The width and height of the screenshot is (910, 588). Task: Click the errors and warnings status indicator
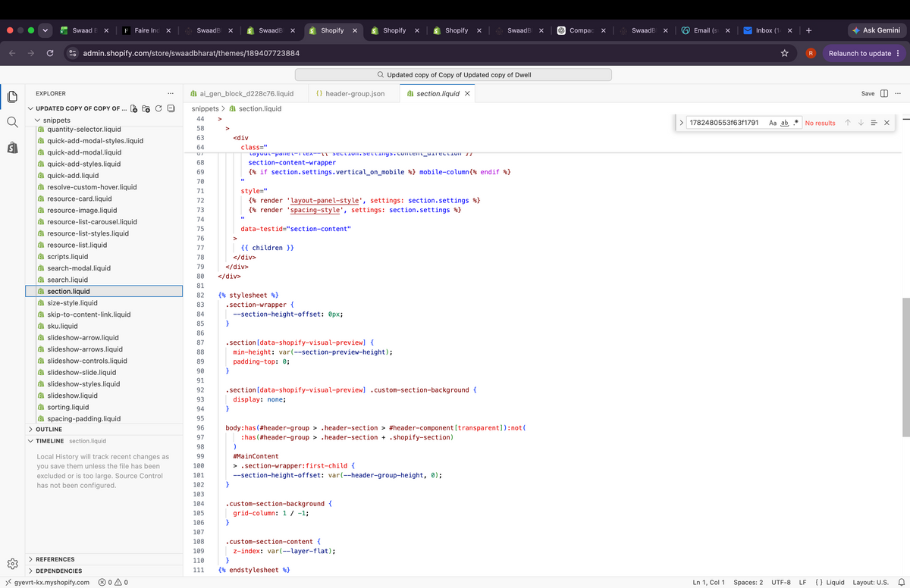point(113,582)
